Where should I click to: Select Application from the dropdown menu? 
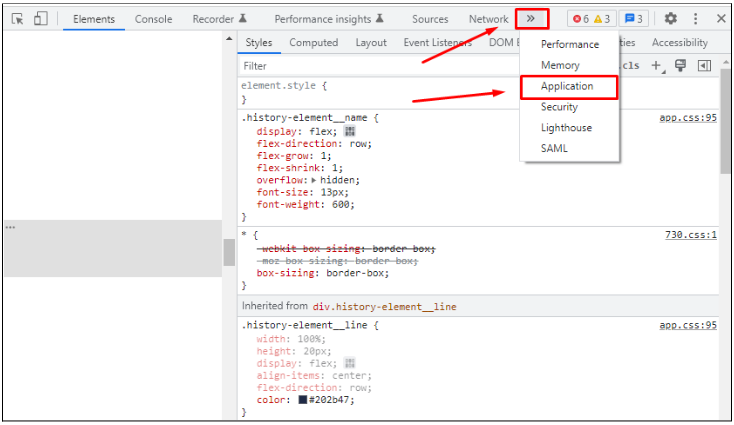coord(567,86)
